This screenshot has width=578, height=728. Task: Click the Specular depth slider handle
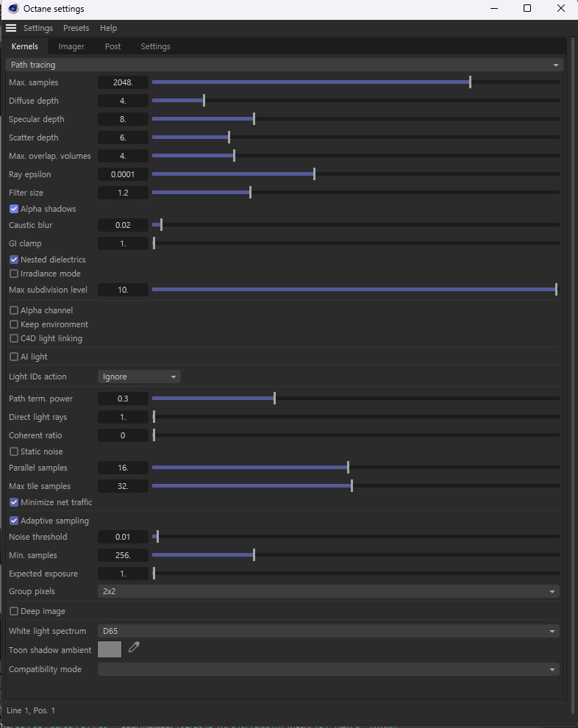[x=254, y=119]
